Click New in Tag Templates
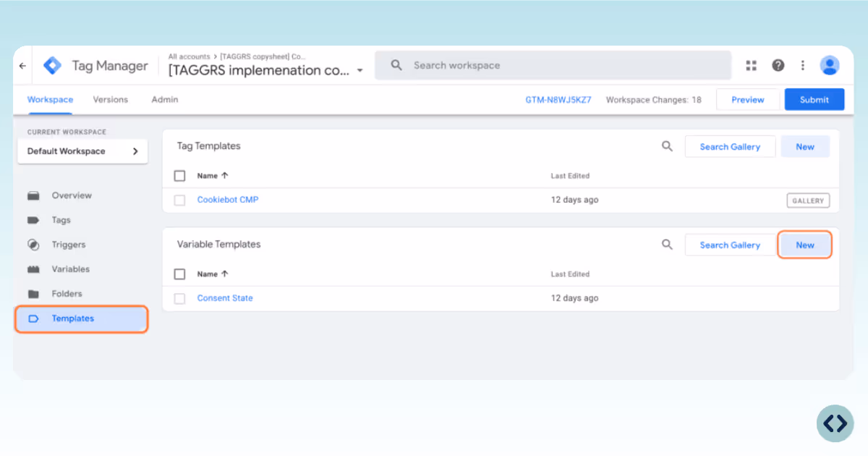This screenshot has height=456, width=868. click(x=805, y=146)
